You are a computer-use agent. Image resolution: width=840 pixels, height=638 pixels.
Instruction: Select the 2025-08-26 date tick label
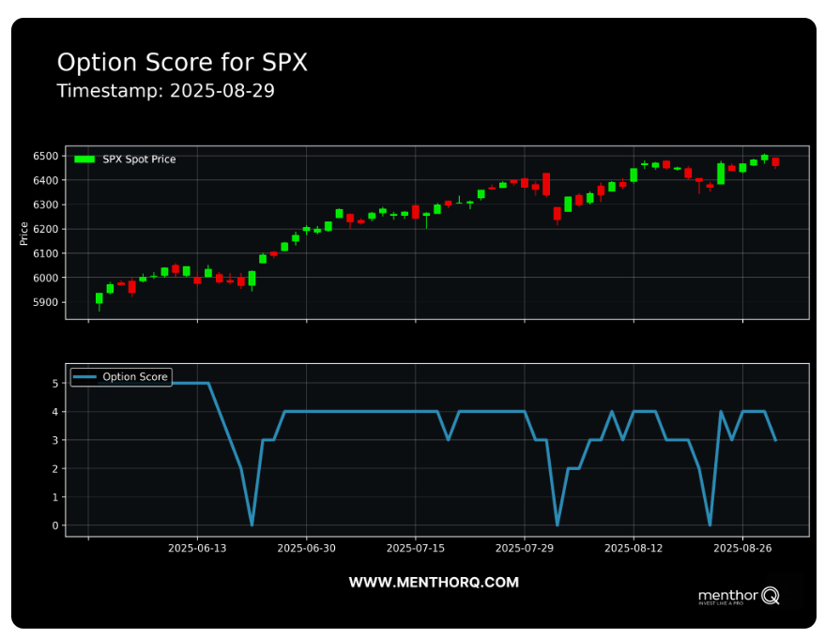coord(742,548)
